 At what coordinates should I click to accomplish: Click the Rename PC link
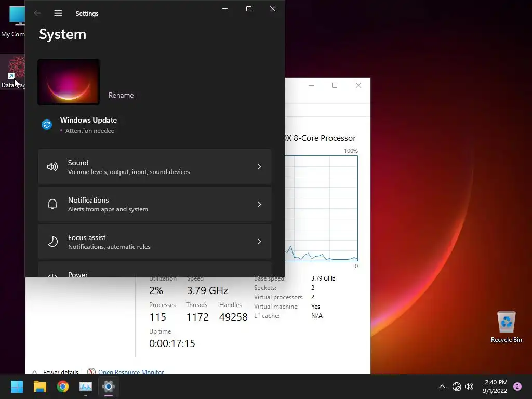pyautogui.click(x=121, y=96)
